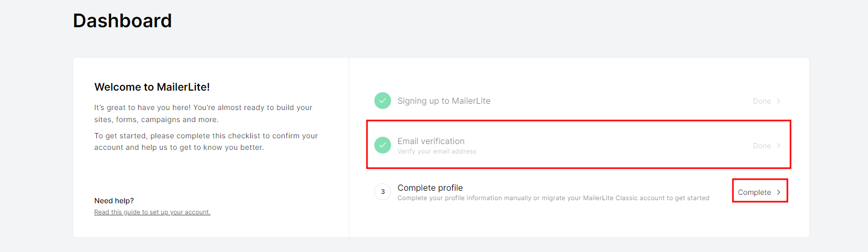Click the chevron arrow in Signing up row

[778, 101]
